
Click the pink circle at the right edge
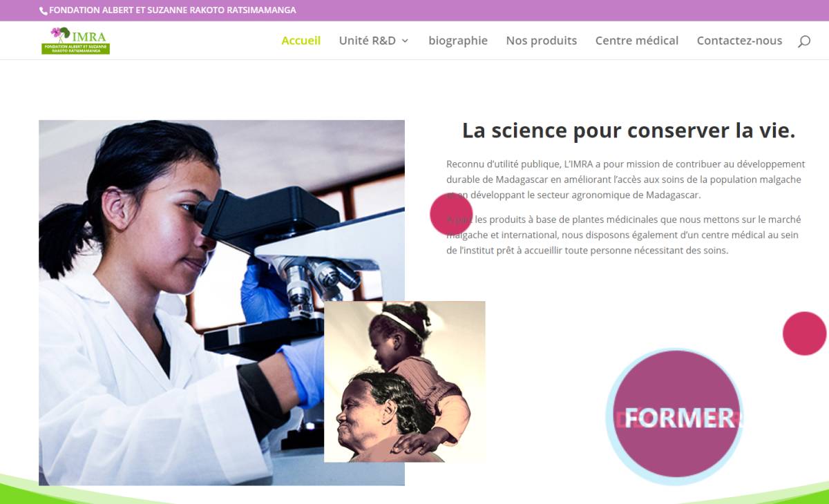(805, 333)
